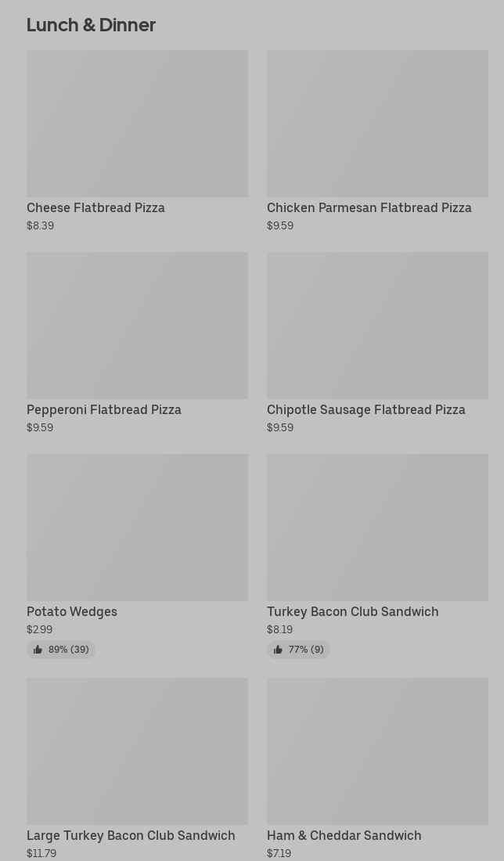This screenshot has width=504, height=861.
Task: Open Chicken Parmesan Flatbread Pizza image
Action: pyautogui.click(x=377, y=124)
